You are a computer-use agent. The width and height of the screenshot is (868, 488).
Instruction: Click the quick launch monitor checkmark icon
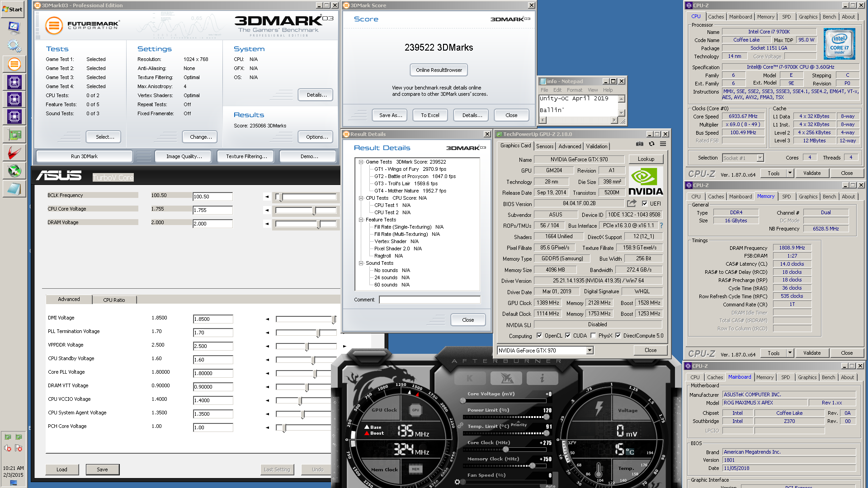point(14,27)
